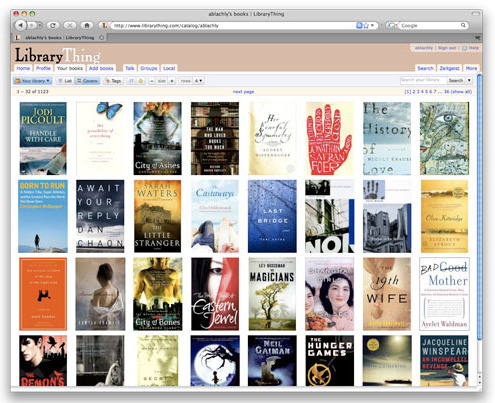The height and width of the screenshot is (403, 495).
Task: Decrease cover size with the minus button
Action: [152, 81]
